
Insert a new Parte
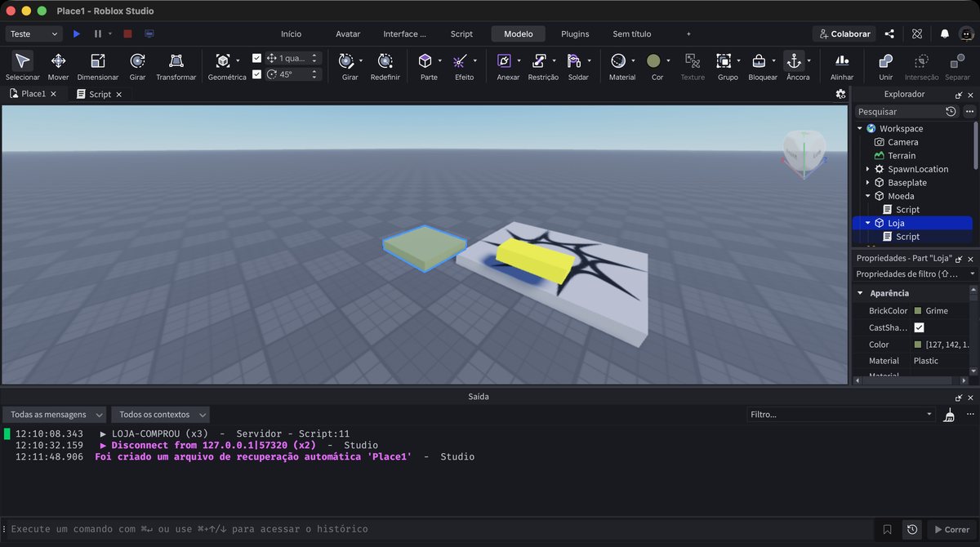point(425,61)
